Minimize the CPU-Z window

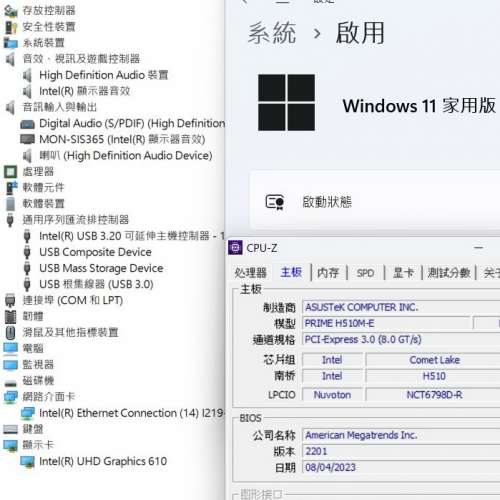479,248
